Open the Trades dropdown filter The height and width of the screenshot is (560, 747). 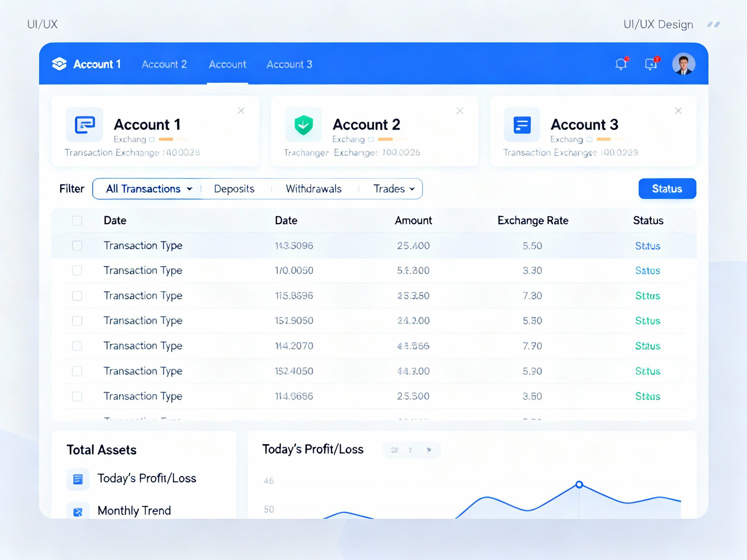pyautogui.click(x=394, y=189)
